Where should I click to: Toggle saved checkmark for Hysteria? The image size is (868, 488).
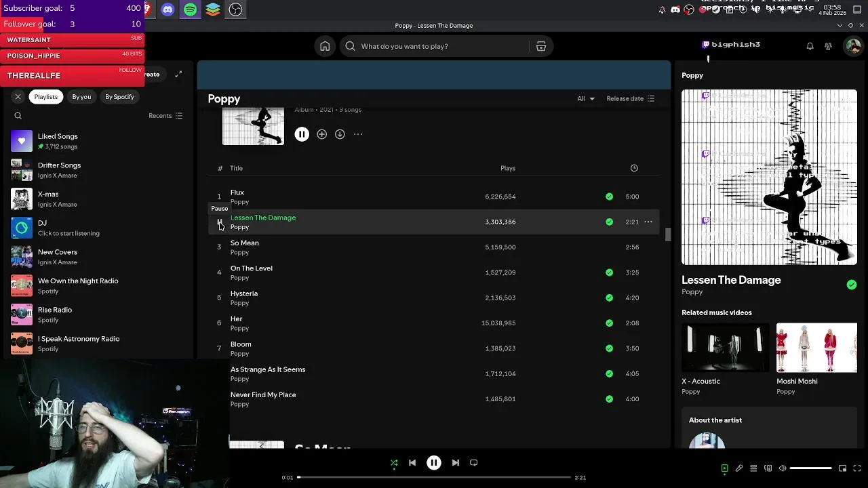point(609,298)
